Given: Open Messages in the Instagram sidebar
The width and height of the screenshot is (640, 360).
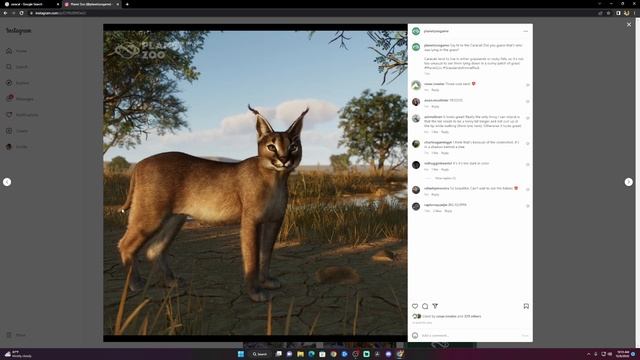Looking at the screenshot, I should [20, 99].
